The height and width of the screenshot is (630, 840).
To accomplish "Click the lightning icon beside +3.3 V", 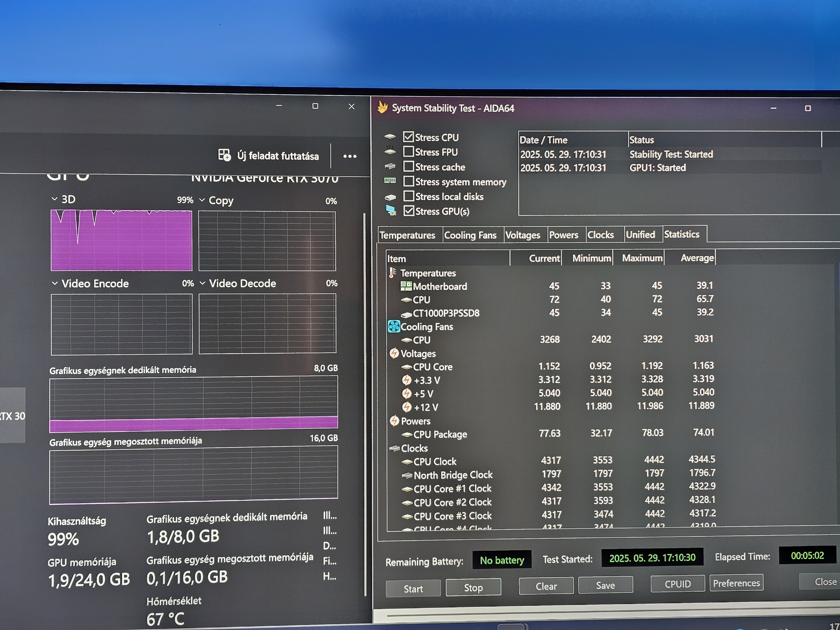I will [x=407, y=380].
